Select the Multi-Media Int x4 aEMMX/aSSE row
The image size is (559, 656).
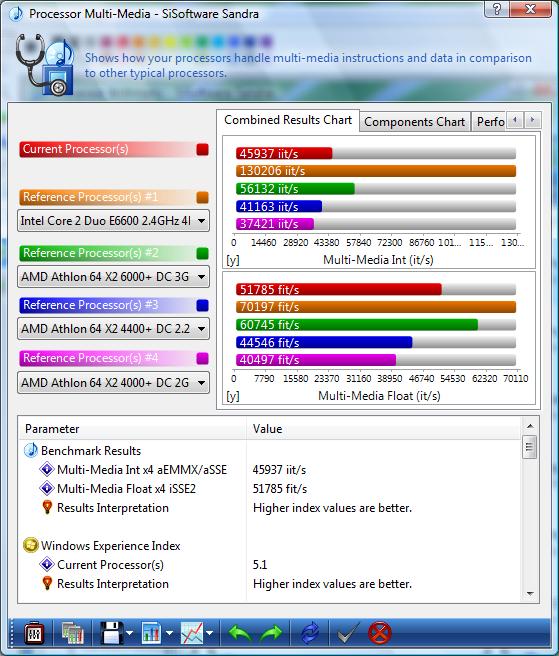click(x=270, y=469)
